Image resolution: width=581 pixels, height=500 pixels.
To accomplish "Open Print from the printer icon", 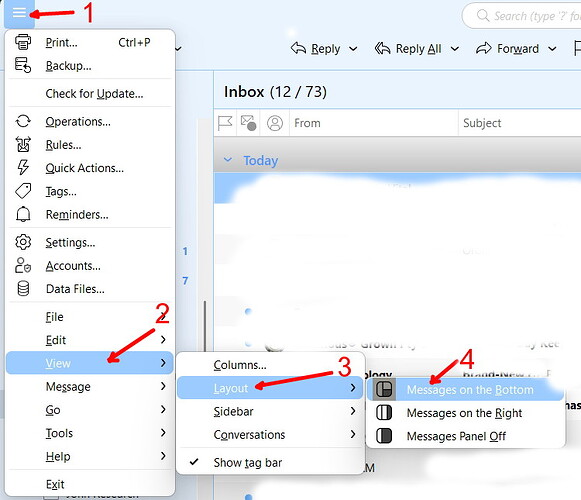I will click(x=23, y=42).
